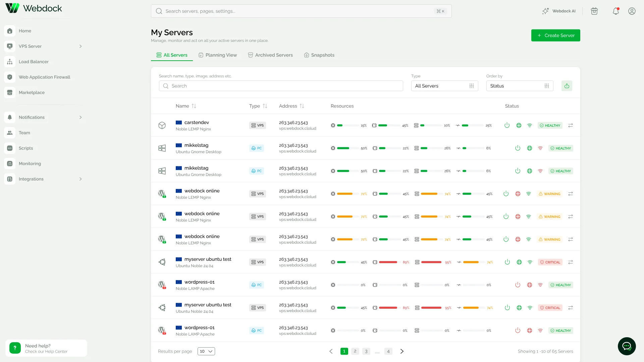Viewport: 644px width, 362px height.
Task: Open the Order by Status dropdown
Action: point(520,86)
